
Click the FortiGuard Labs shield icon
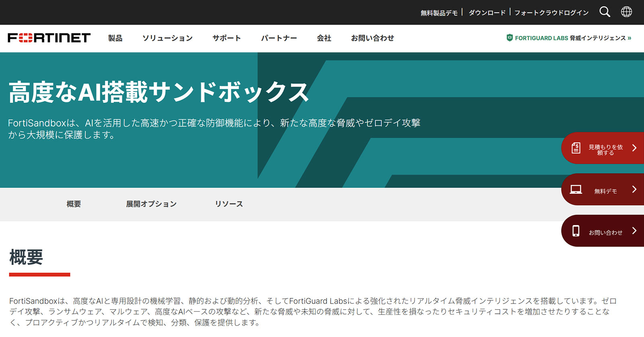(x=510, y=38)
